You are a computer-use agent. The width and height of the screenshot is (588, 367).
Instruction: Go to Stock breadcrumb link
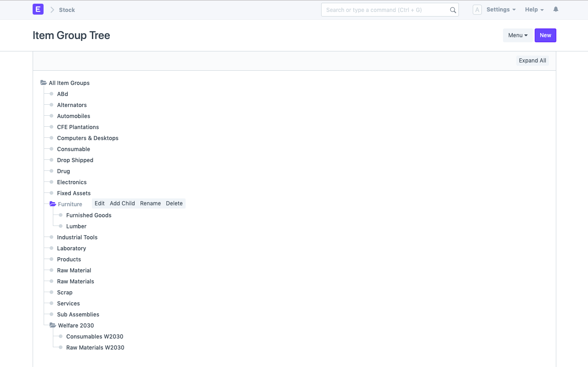pyautogui.click(x=67, y=10)
